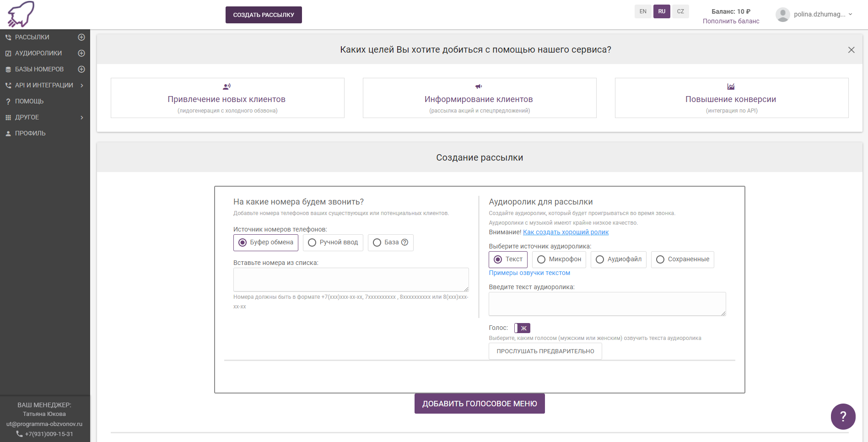Open the Помощь section

pos(29,101)
